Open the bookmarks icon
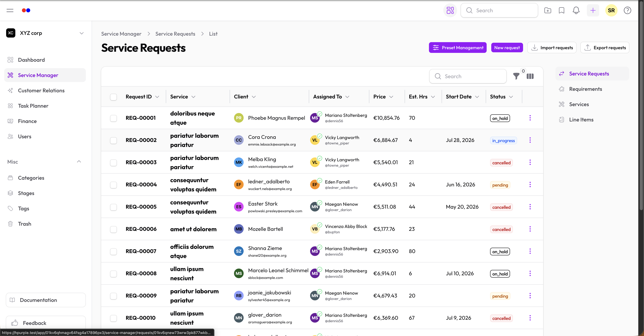 pyautogui.click(x=562, y=10)
